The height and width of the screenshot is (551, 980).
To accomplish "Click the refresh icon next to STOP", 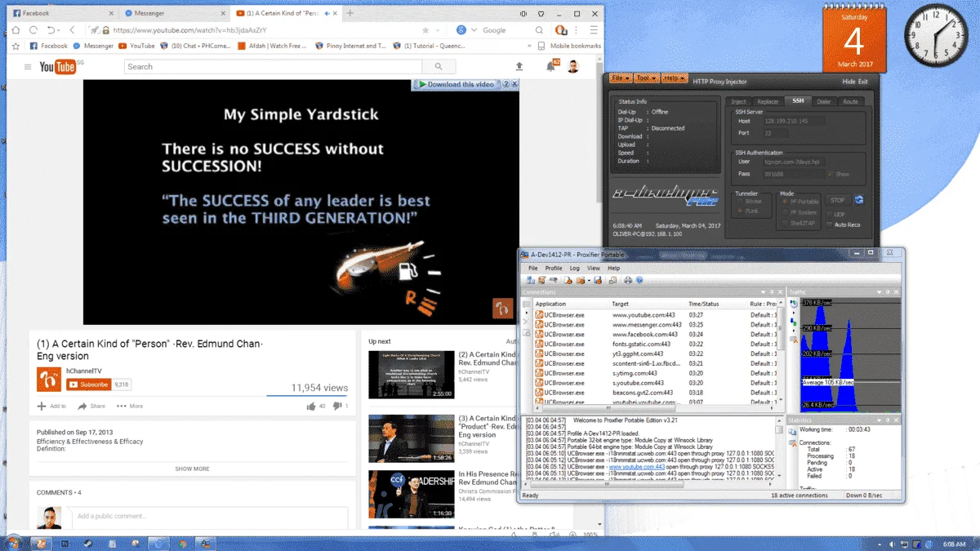I will [859, 200].
